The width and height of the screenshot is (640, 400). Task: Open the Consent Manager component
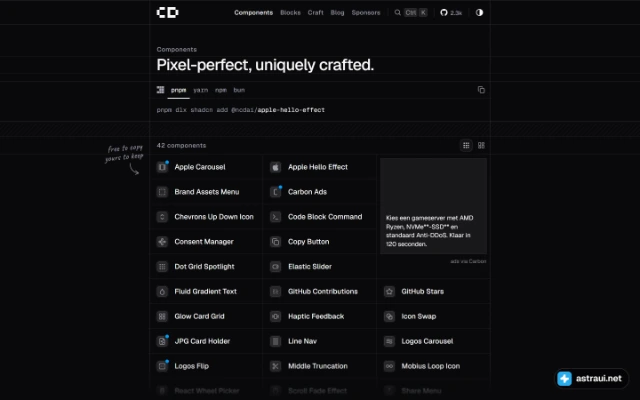click(204, 242)
